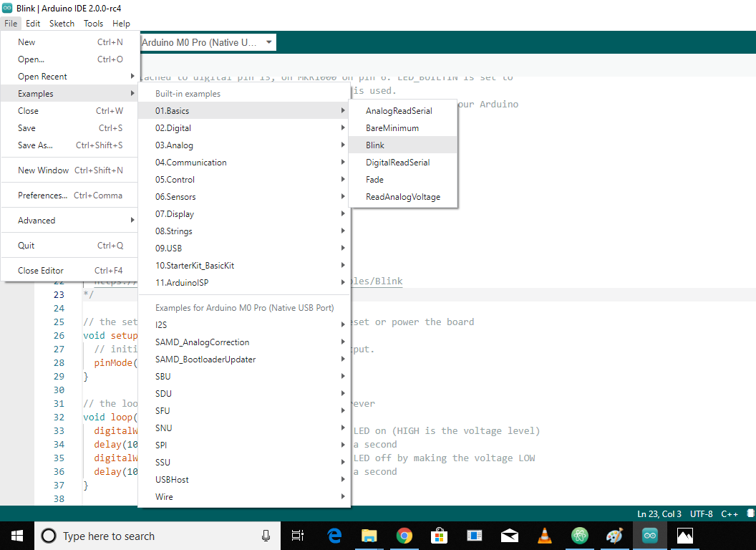Expand the 03.Analog examples submenu

click(244, 145)
